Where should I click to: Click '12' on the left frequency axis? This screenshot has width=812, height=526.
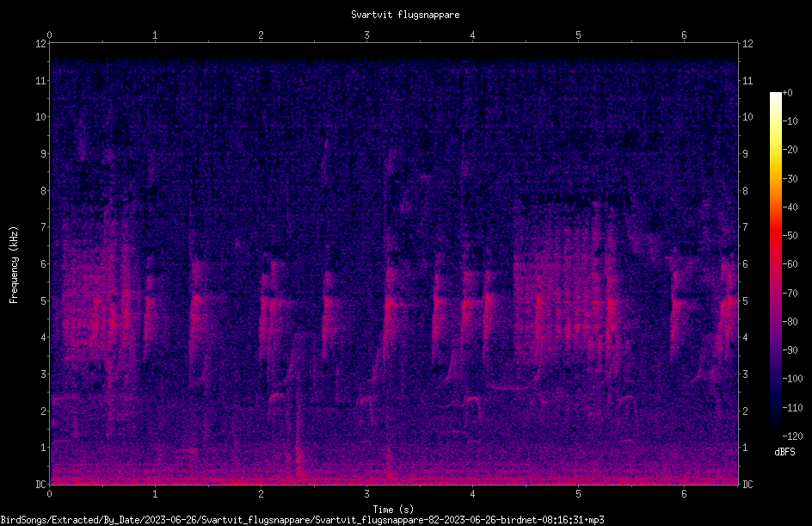click(40, 44)
